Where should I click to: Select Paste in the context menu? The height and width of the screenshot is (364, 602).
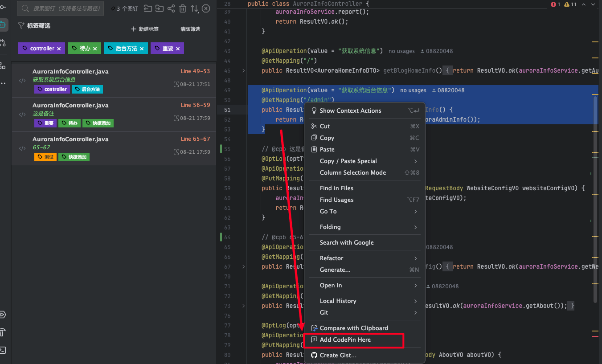pos(364,149)
